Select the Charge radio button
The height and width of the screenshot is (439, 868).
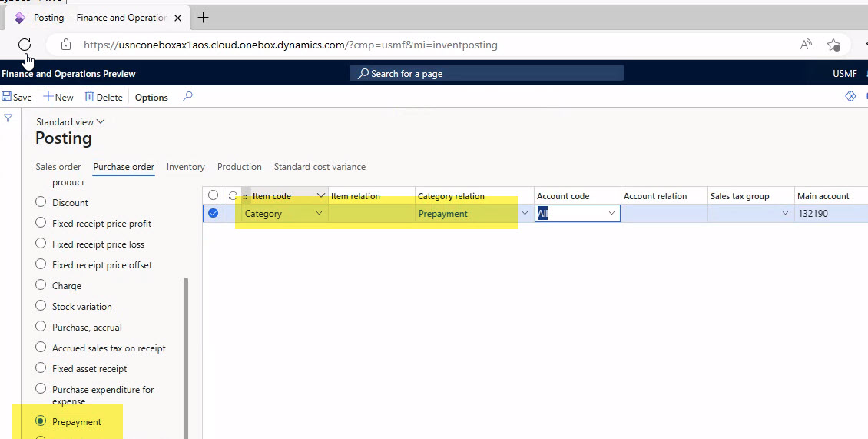[x=41, y=286]
